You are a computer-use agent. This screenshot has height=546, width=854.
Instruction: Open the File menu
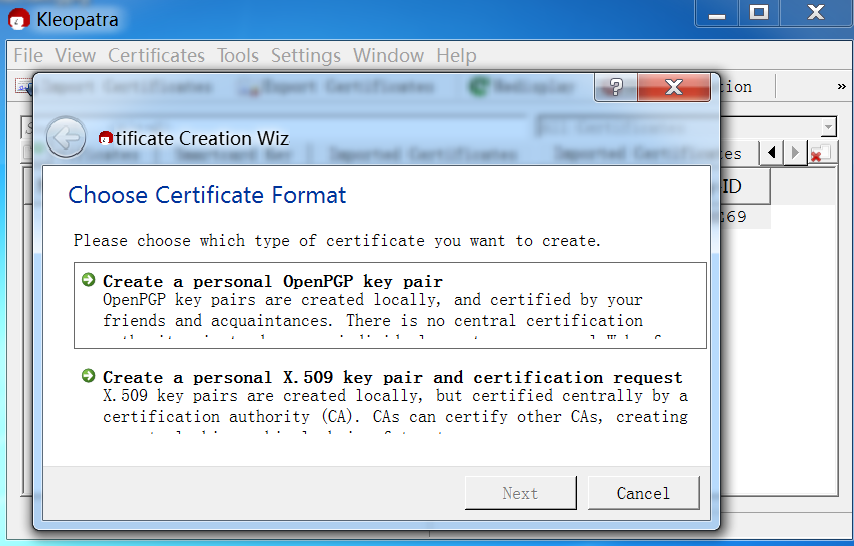28,56
